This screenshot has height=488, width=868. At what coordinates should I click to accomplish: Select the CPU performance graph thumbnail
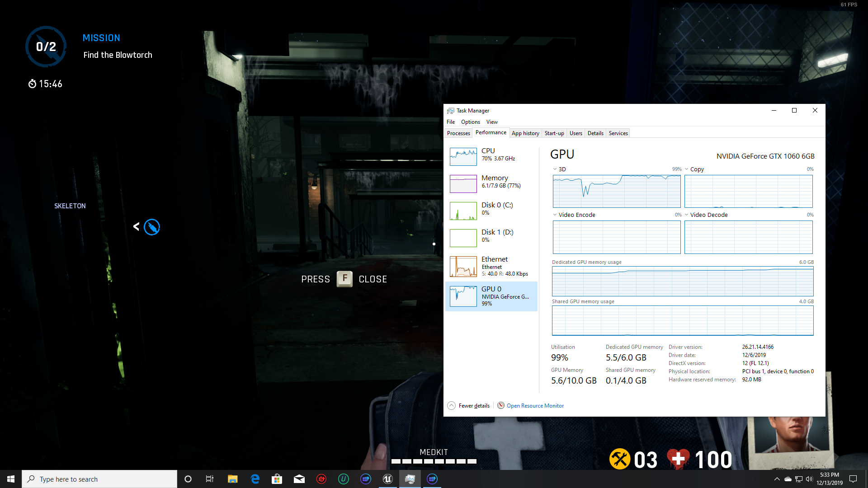point(463,157)
